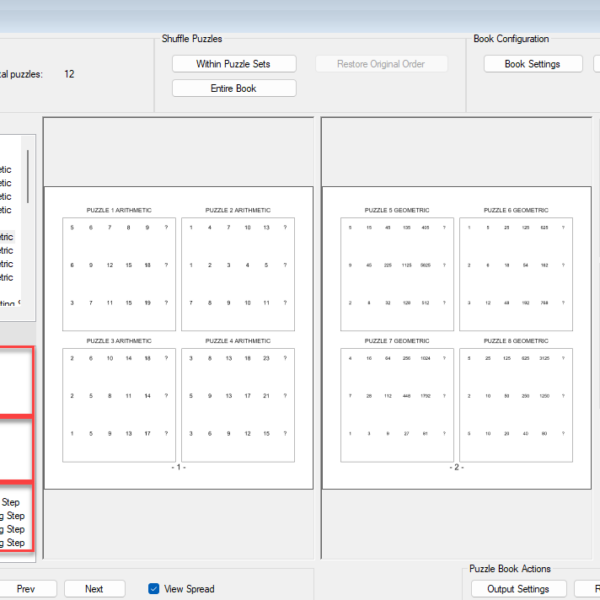The image size is (600, 600).
Task: Shuffle the Entire Book
Action: click(x=234, y=88)
